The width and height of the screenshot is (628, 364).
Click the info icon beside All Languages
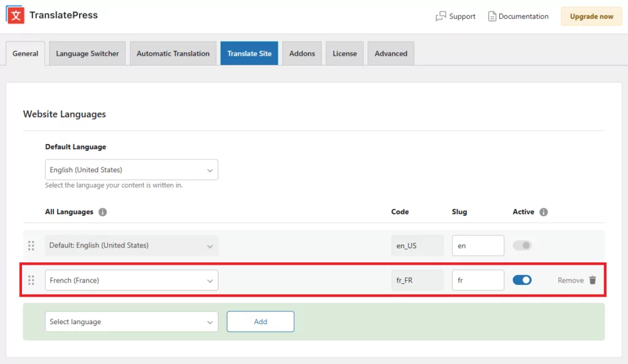(101, 212)
